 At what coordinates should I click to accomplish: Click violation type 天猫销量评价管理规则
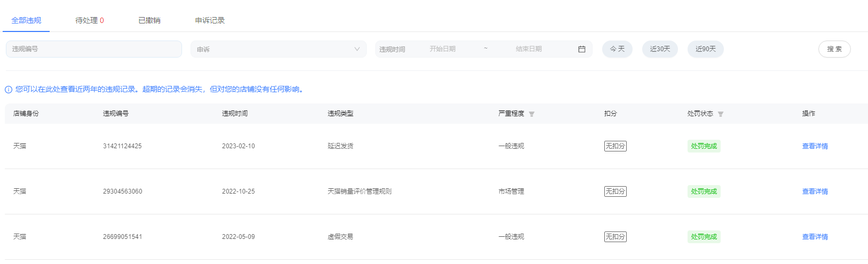[x=360, y=191]
